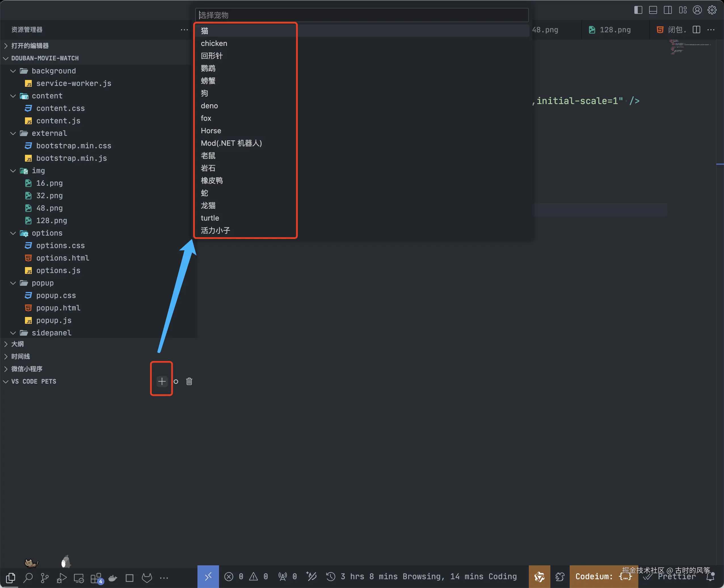Expand the 大纲 outline section
Image resolution: width=724 pixels, height=588 pixels.
tap(17, 344)
